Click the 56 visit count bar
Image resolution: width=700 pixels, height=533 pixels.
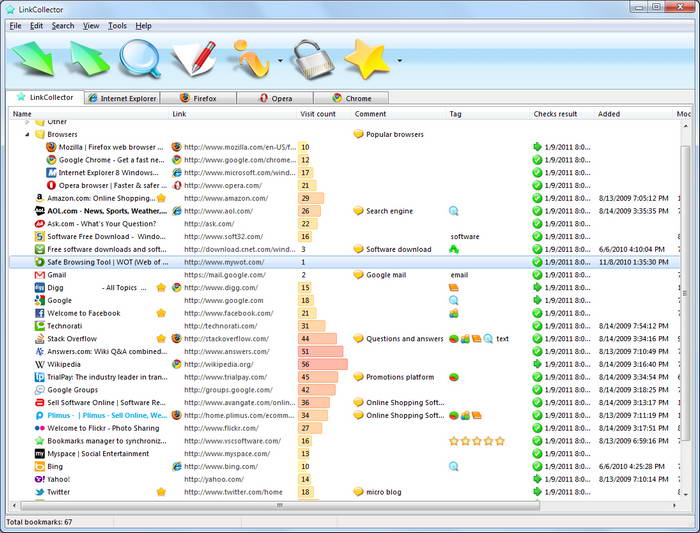tap(322, 364)
